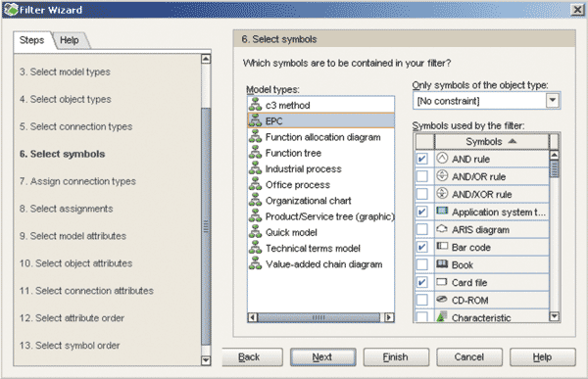Viewport: 588px width, 379px height.
Task: Close the Filter Wizard window
Action: 577,10
